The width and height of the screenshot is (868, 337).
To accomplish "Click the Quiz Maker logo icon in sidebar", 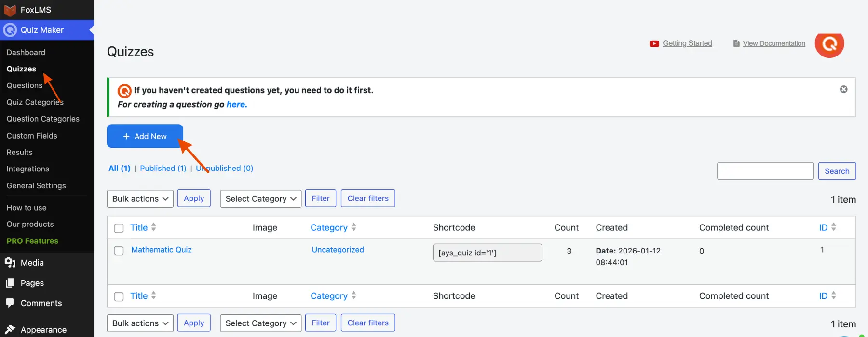I will [10, 30].
